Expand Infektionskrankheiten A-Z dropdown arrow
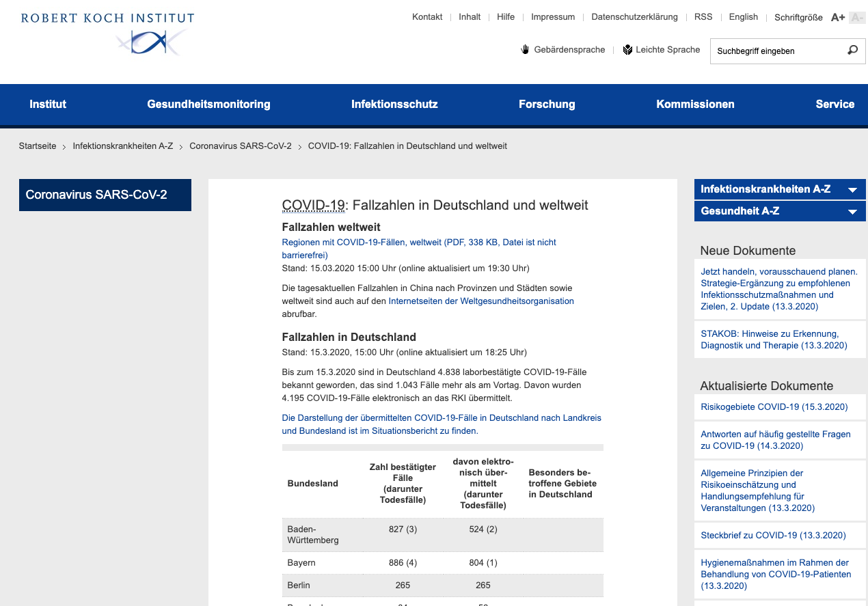This screenshot has width=868, height=606. tap(852, 190)
